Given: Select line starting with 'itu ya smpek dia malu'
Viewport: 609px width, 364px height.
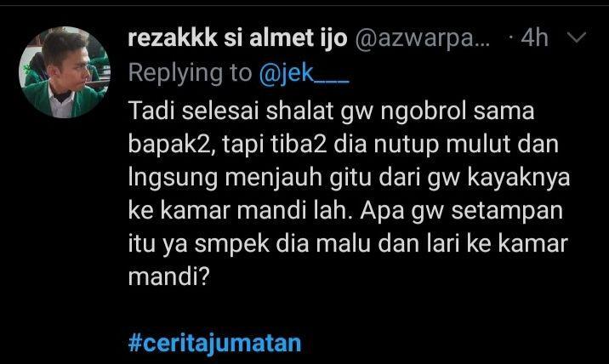Looking at the screenshot, I should 348,244.
